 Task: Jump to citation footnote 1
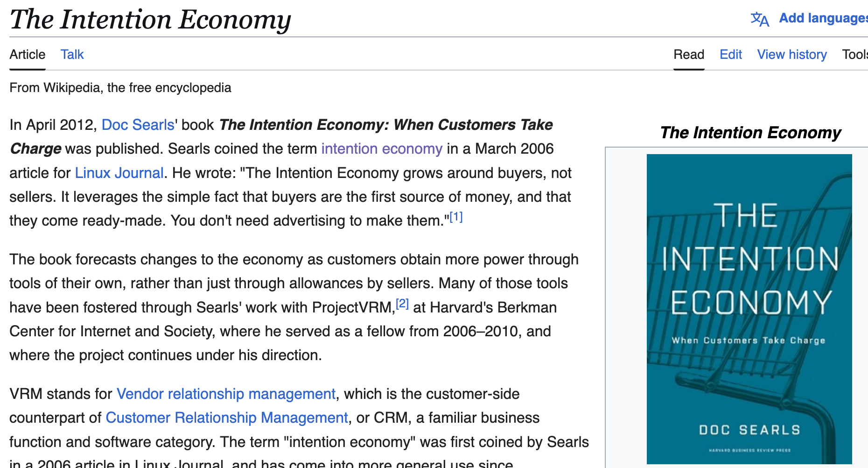(x=456, y=217)
